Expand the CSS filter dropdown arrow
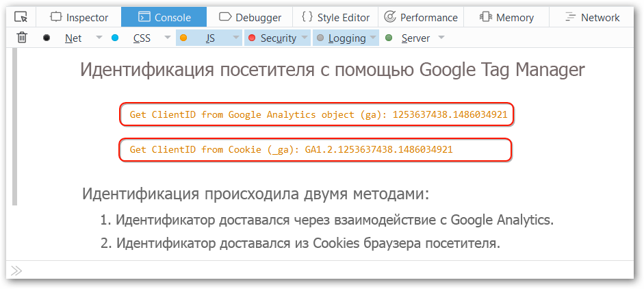The image size is (644, 289). click(167, 38)
